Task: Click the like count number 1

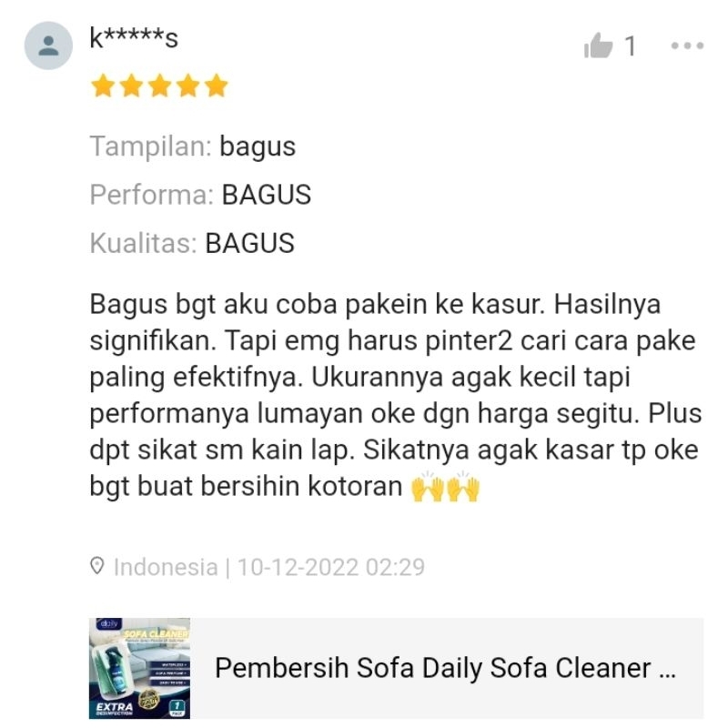Action: [x=630, y=46]
